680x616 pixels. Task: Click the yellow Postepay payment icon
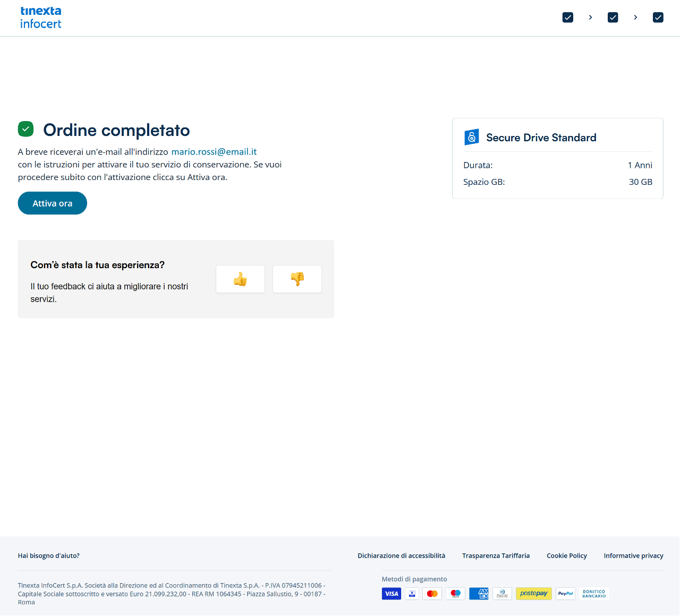pyautogui.click(x=533, y=594)
